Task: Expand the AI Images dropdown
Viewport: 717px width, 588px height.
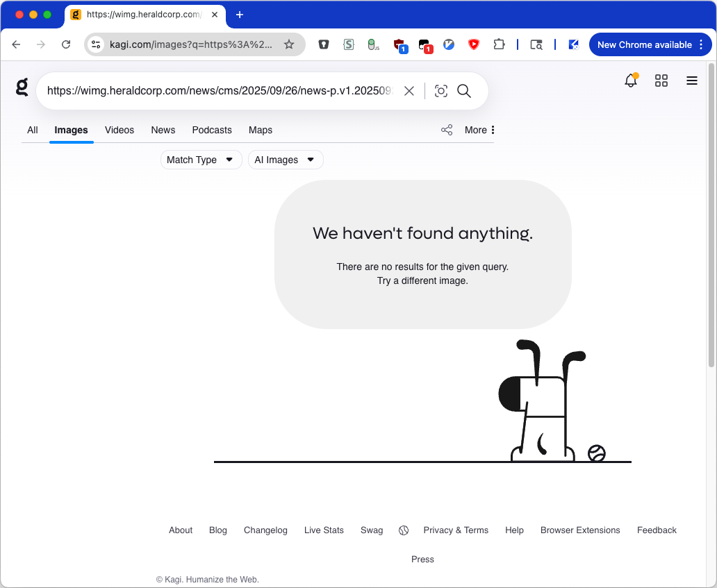Action: tap(285, 160)
